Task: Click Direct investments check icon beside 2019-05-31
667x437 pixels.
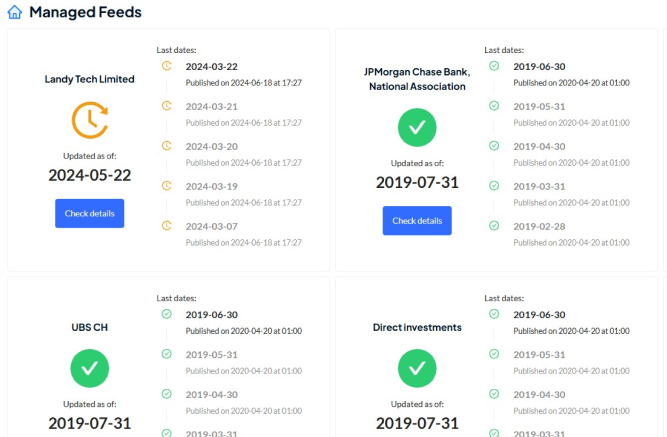Action: (x=494, y=354)
